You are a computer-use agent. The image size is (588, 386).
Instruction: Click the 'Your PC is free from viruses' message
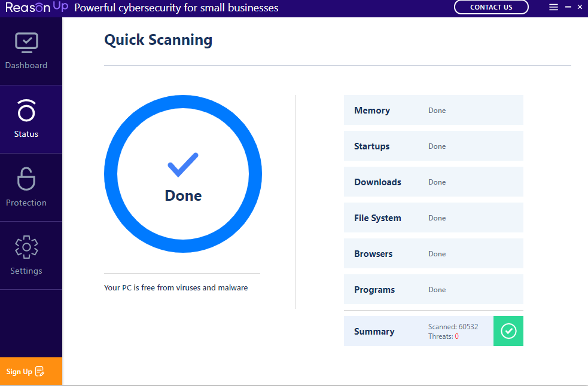(x=176, y=288)
